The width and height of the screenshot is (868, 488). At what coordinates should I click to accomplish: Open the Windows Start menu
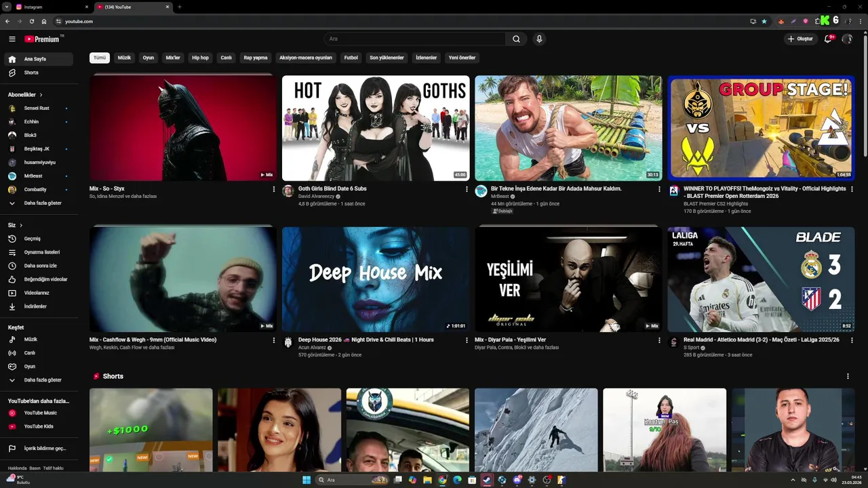tap(307, 480)
